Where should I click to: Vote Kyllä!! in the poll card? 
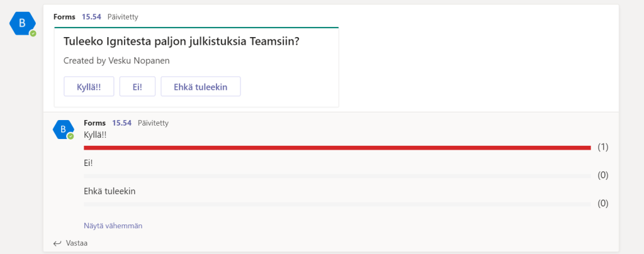[x=89, y=87]
